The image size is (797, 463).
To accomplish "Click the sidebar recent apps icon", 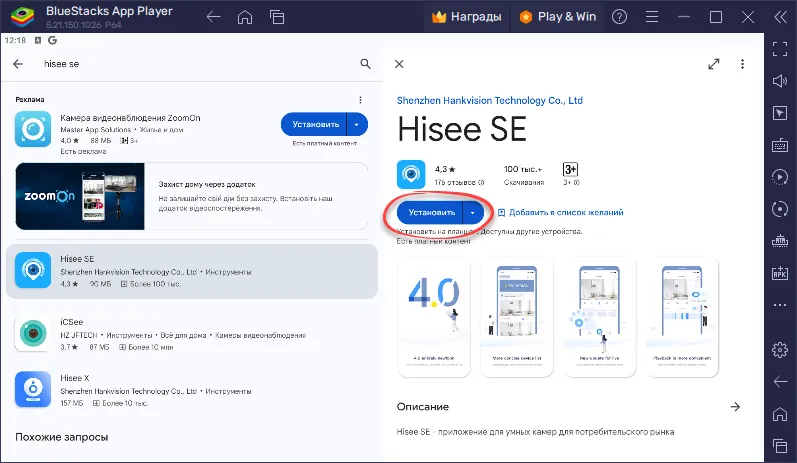I will (x=780, y=446).
